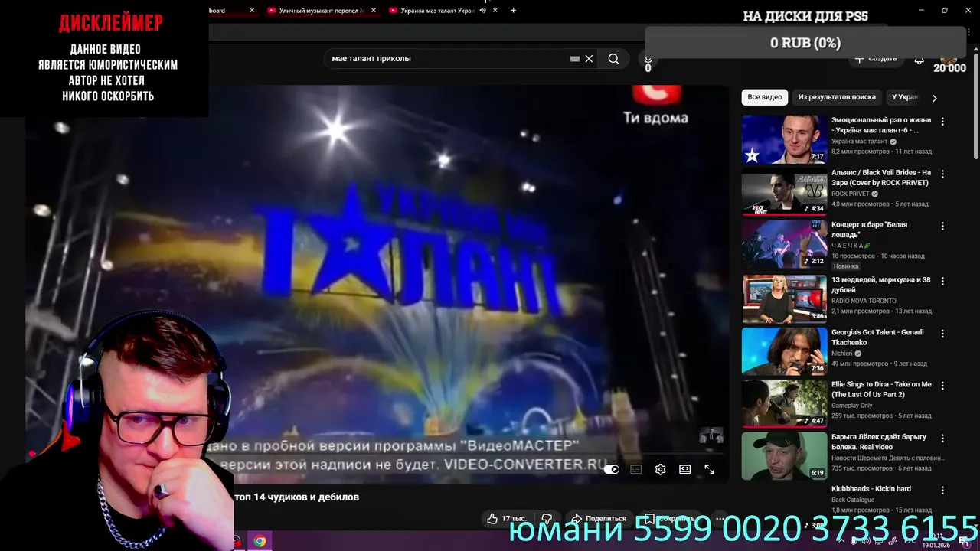Open Эмоциональный рэп о жизни thumbnail

tap(784, 139)
